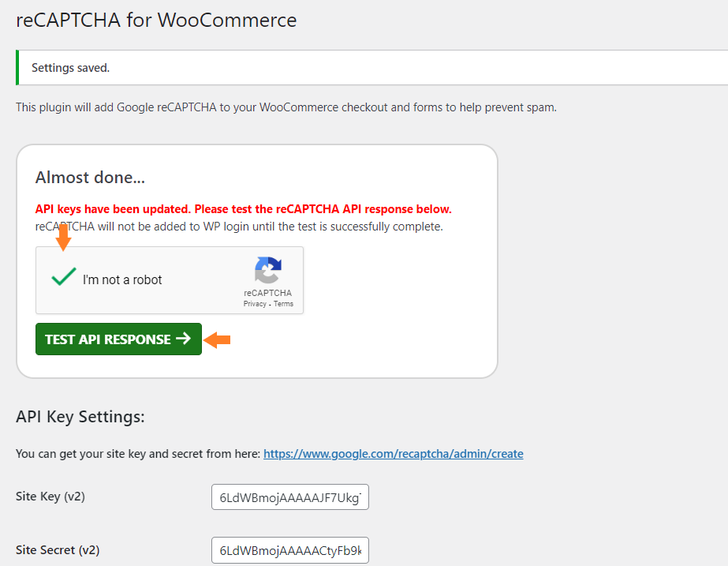This screenshot has width=728, height=566.
Task: Click the red "API keys have been updated" message
Action: click(243, 209)
